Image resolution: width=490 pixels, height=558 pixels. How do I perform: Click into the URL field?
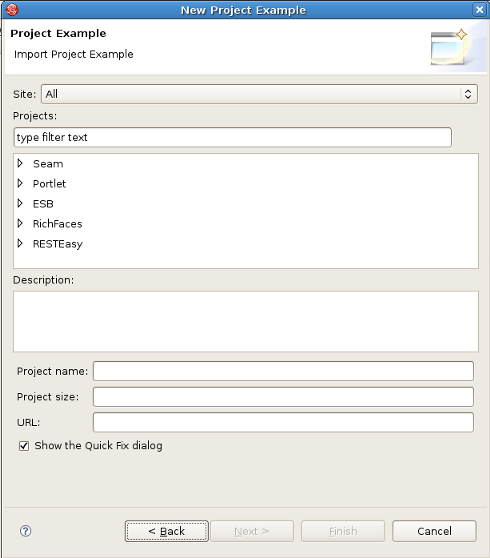[283, 422]
